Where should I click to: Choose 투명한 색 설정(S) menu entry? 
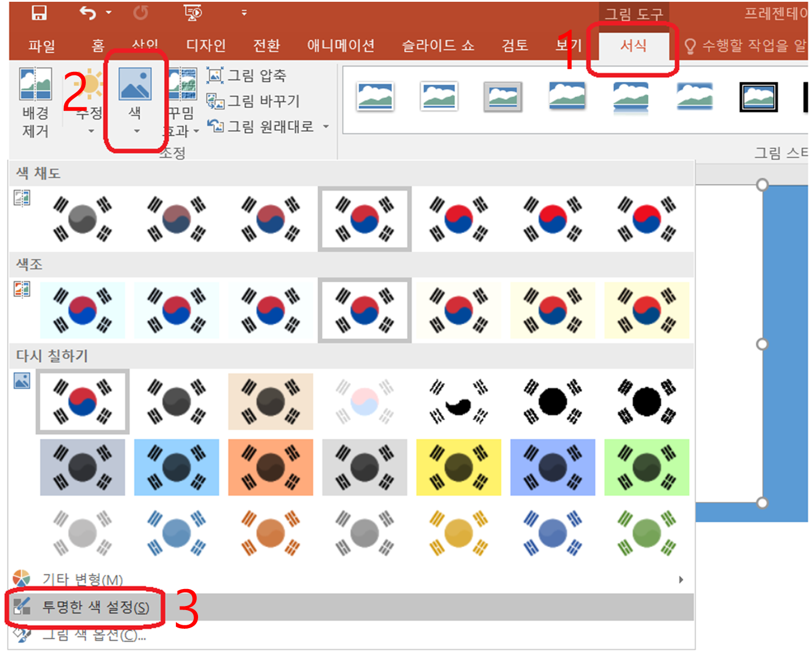350,607
